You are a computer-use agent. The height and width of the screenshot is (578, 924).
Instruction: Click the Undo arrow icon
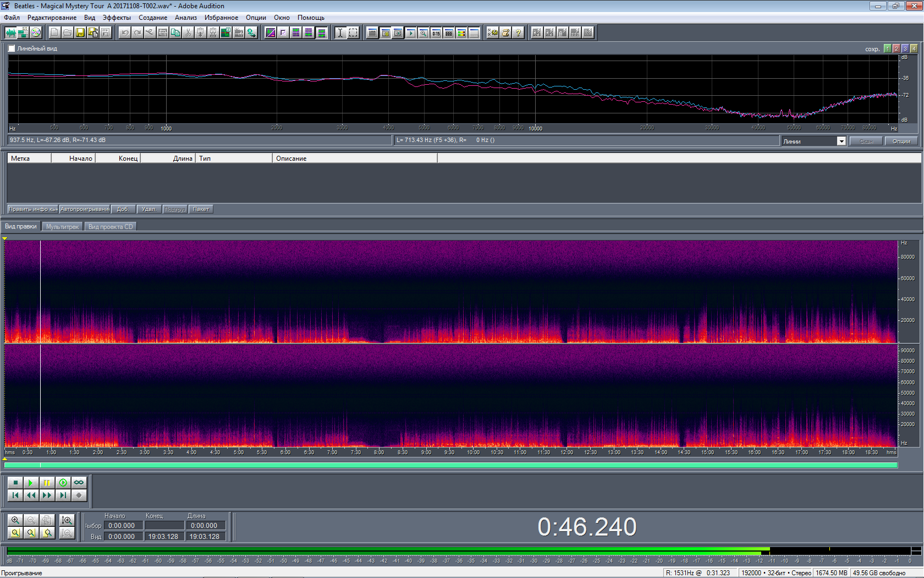(125, 32)
